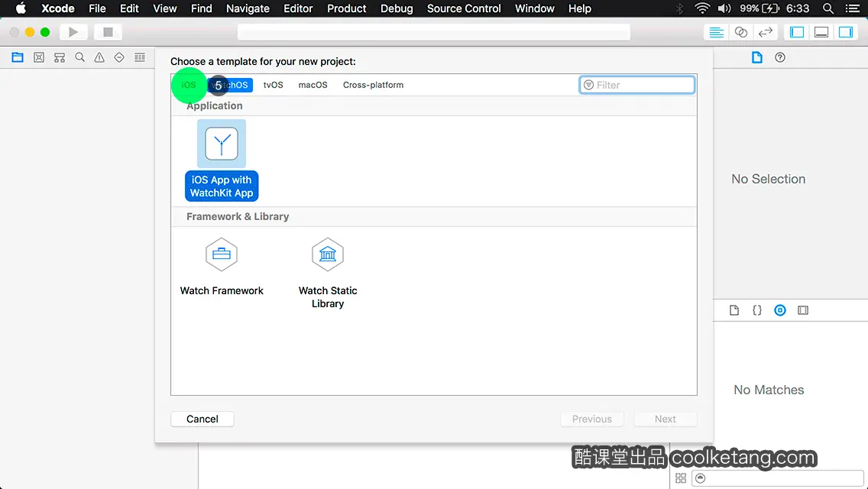Open the volume control in menu bar
Viewport: 868px width, 489px height.
(x=724, y=8)
